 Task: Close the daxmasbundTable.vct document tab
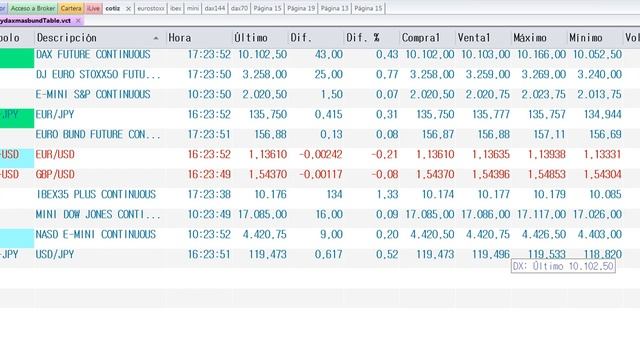[x=78, y=20]
